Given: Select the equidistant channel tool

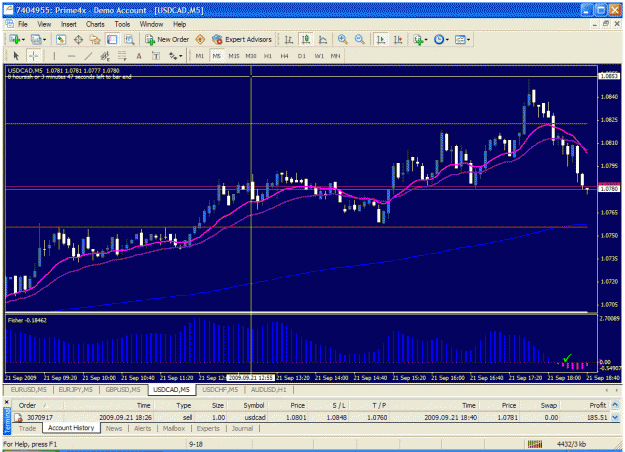Looking at the screenshot, I should pyautogui.click(x=105, y=56).
